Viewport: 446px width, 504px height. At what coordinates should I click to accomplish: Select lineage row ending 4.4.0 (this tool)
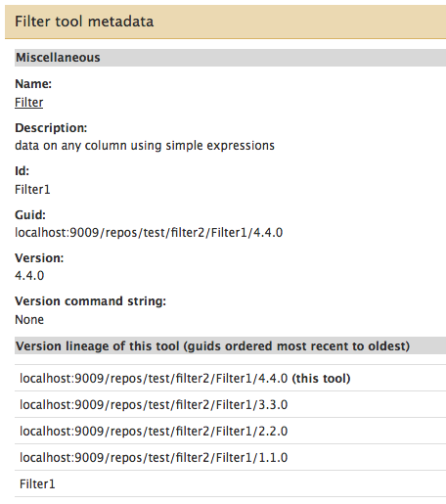point(230,378)
